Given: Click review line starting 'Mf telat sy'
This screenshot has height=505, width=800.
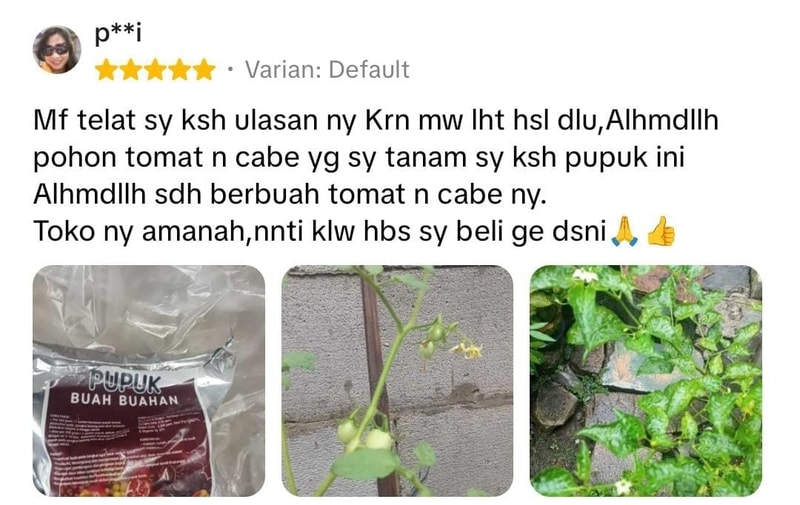Looking at the screenshot, I should click(376, 120).
